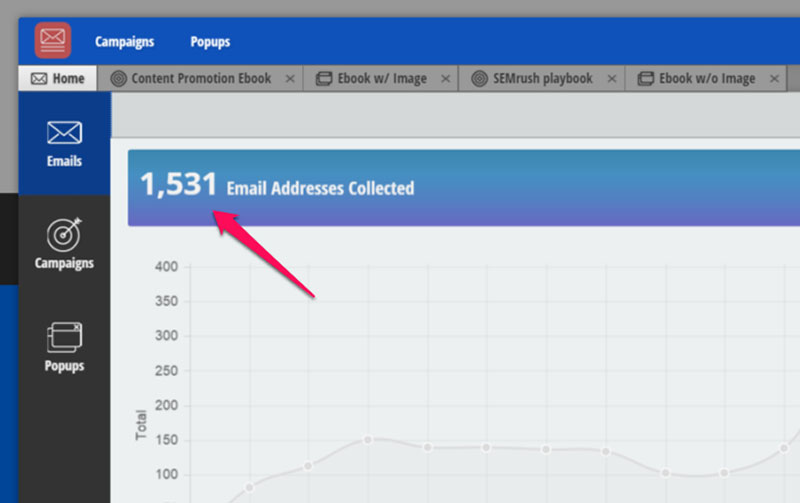Click the target icon on SEMrush playbook tab
Viewport: 800px width, 503px height.
(478, 79)
